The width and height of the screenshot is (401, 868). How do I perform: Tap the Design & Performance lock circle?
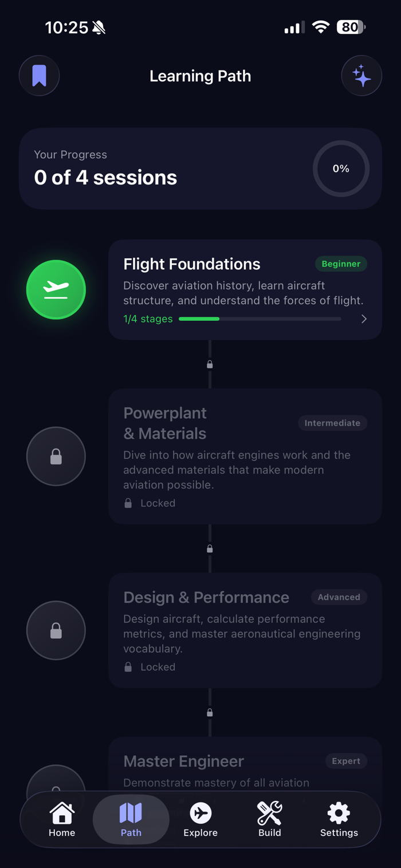[56, 631]
